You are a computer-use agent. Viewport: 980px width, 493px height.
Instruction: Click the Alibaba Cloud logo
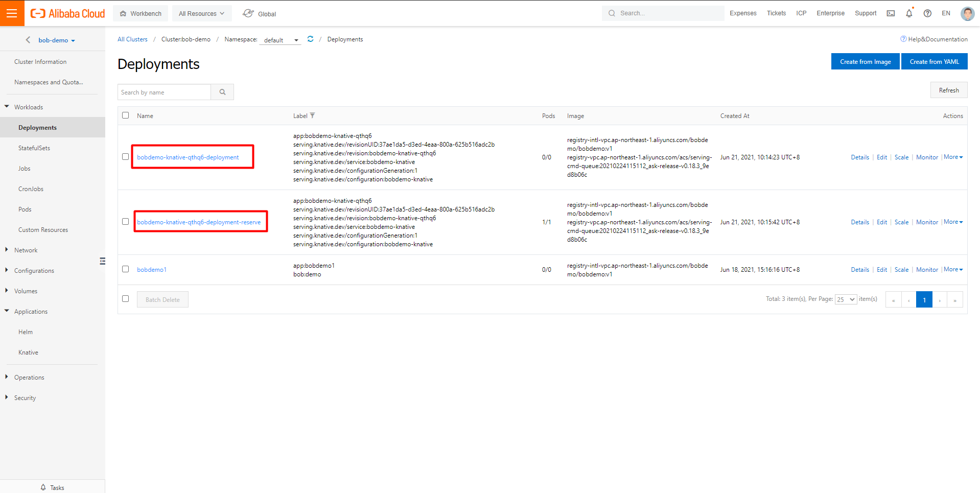pos(67,14)
